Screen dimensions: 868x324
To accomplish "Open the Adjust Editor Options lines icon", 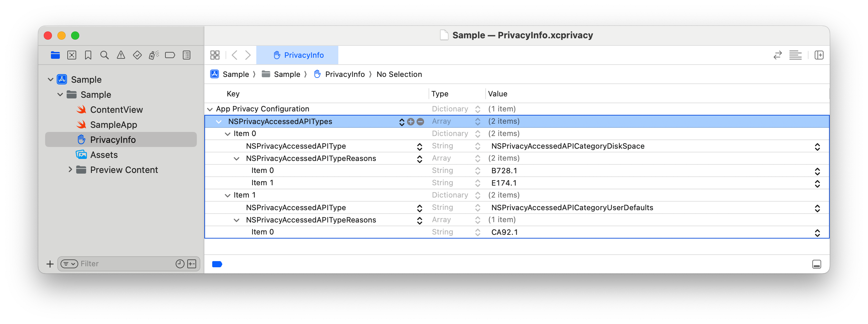I will click(x=796, y=55).
